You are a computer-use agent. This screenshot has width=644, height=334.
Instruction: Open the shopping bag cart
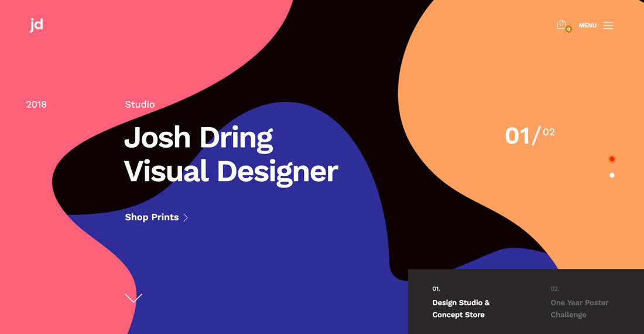561,25
